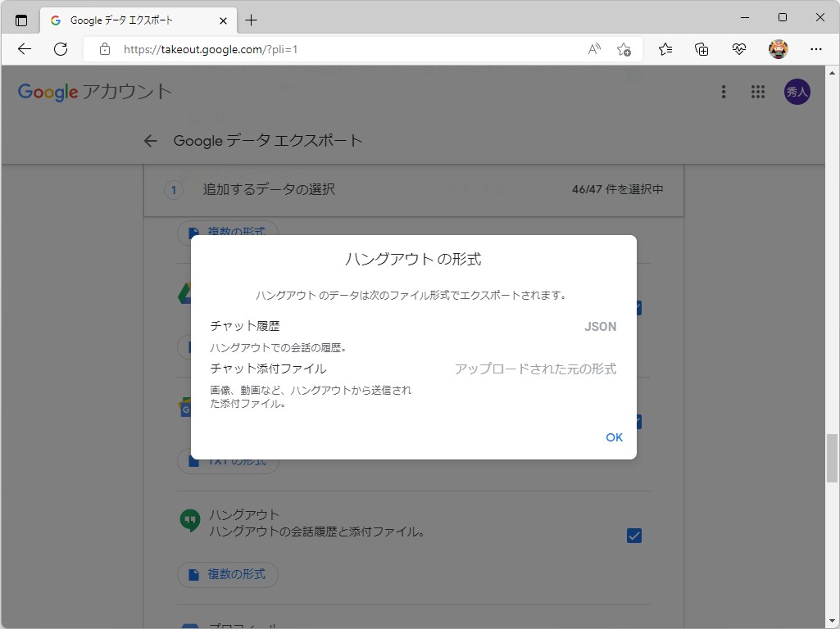Viewport: 840px width, 629px height.
Task: Open the Google apps launcher grid
Action: [x=757, y=92]
